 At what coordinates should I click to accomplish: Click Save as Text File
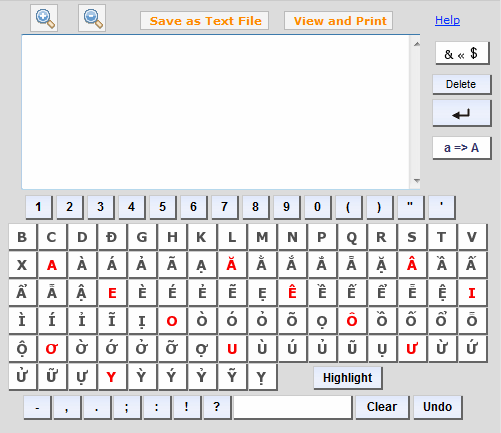pos(205,21)
